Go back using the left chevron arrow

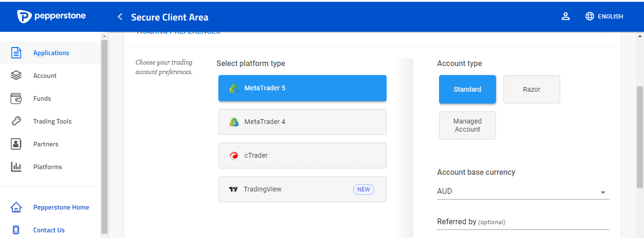[x=120, y=17]
